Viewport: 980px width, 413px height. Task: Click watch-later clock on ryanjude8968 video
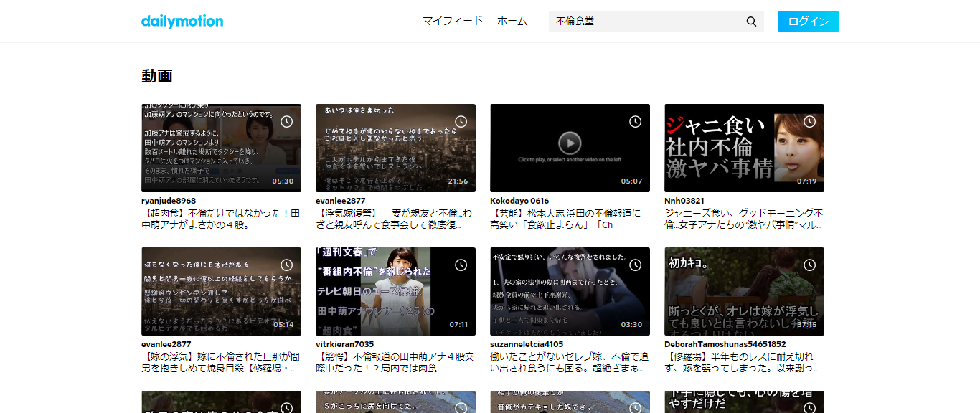[x=286, y=122]
